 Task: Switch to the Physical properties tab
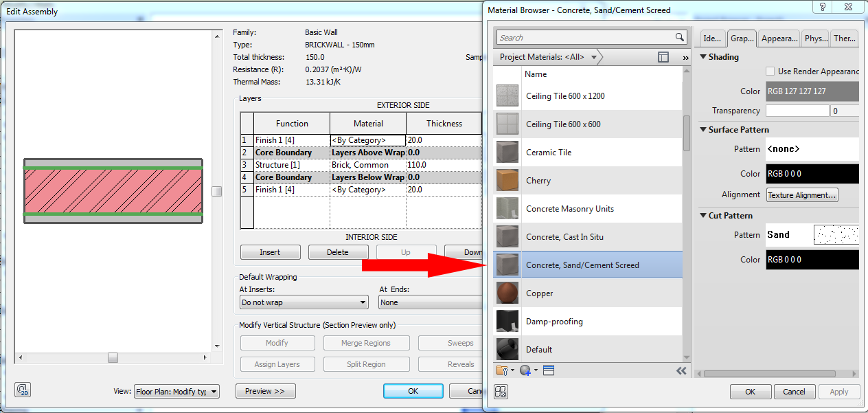815,38
